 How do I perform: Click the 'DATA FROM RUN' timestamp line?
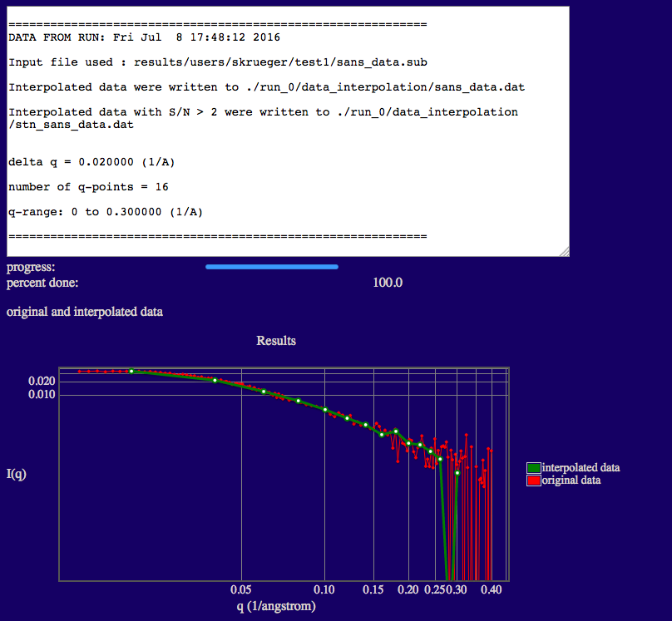click(x=145, y=37)
